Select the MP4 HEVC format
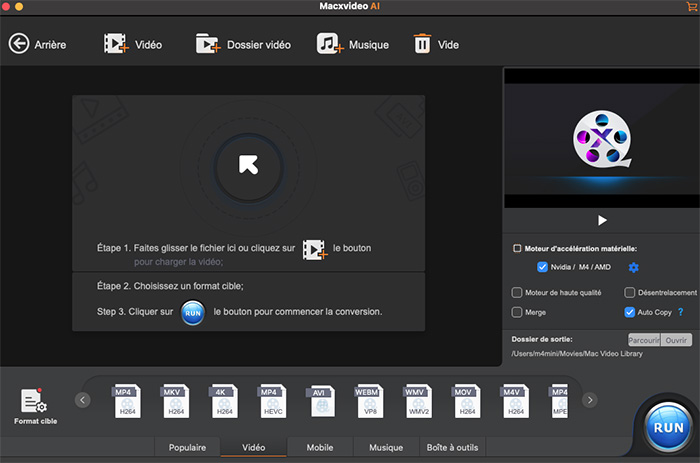 pos(272,400)
